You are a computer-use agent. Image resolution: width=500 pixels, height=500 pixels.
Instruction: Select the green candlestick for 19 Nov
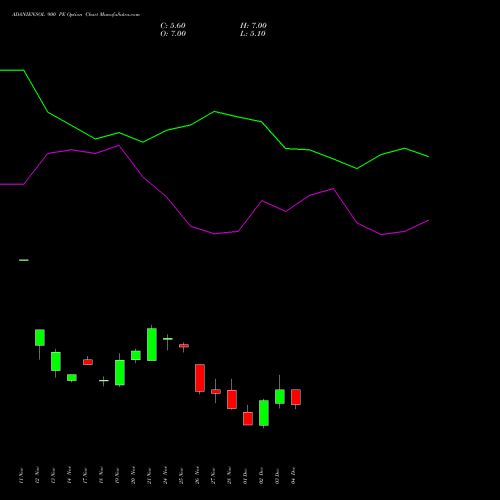(120, 373)
